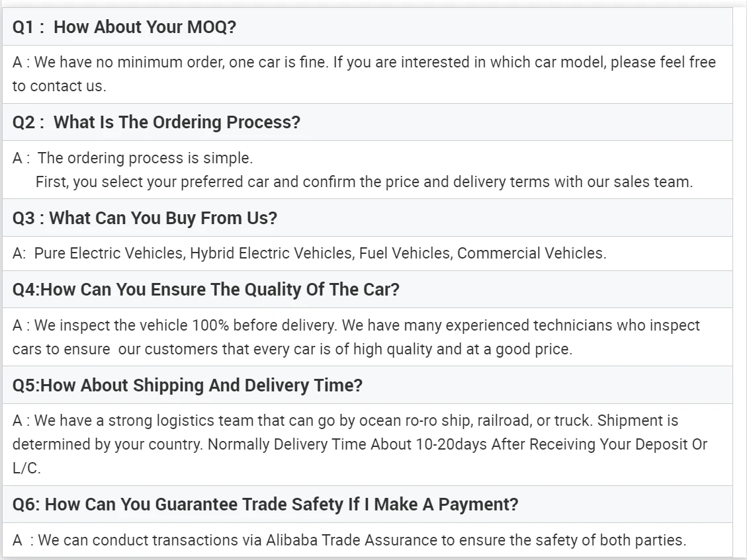
Task: Click 'Commercial Vehicles' in the Q3 answer
Action: coord(532,253)
